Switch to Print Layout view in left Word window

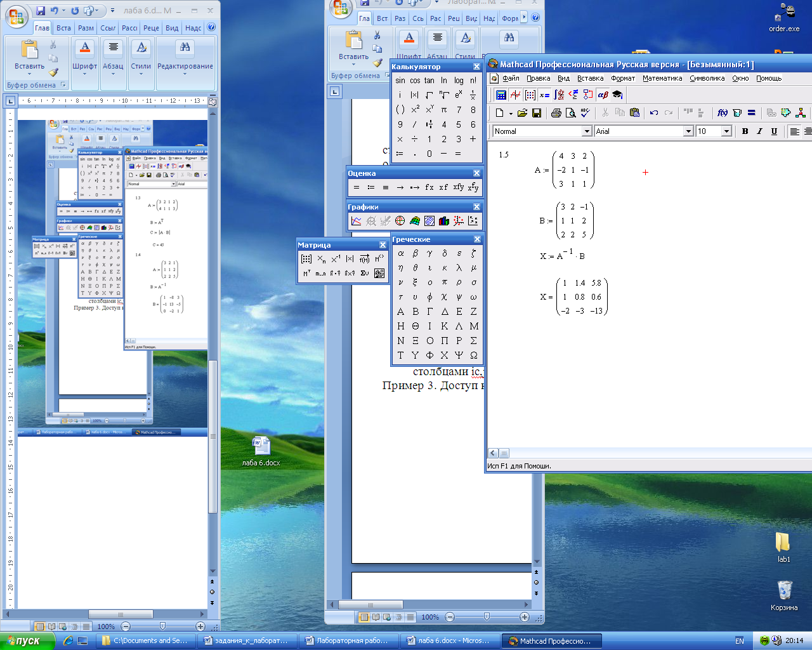coord(40,627)
